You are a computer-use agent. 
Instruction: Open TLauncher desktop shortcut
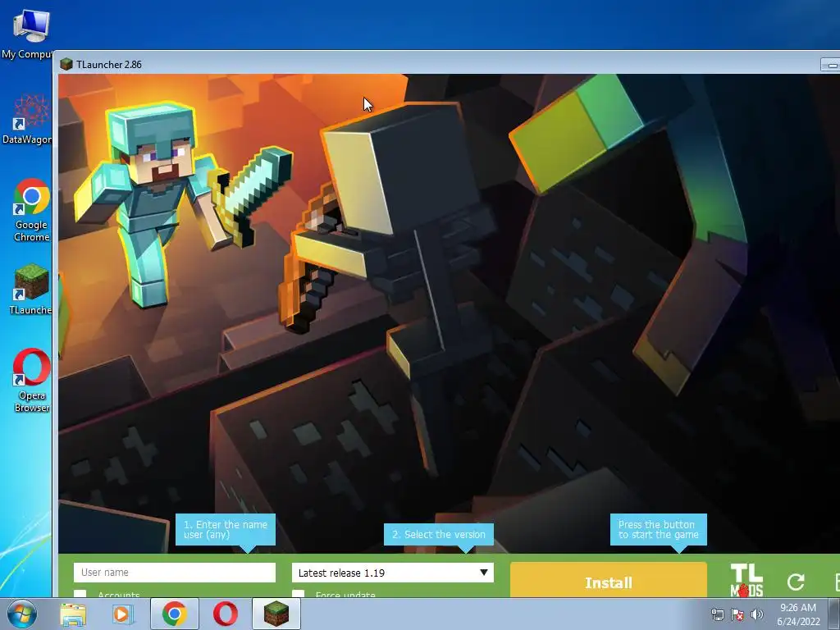(x=31, y=290)
